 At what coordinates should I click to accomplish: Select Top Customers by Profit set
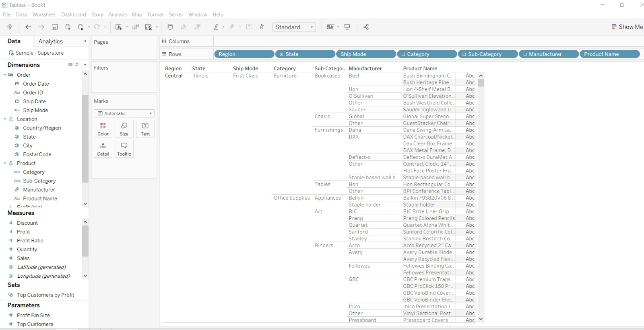[x=45, y=295]
